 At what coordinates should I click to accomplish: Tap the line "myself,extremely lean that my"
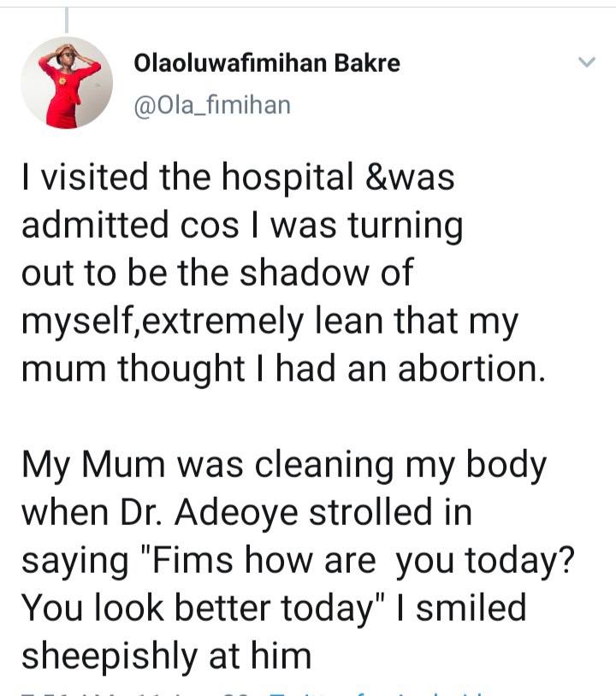(270, 321)
